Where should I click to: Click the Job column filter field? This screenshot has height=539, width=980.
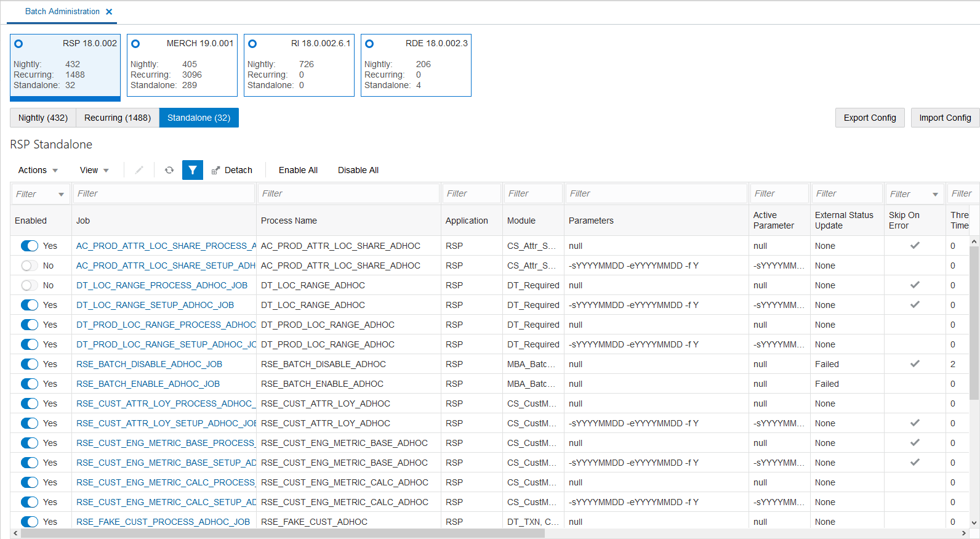(164, 193)
